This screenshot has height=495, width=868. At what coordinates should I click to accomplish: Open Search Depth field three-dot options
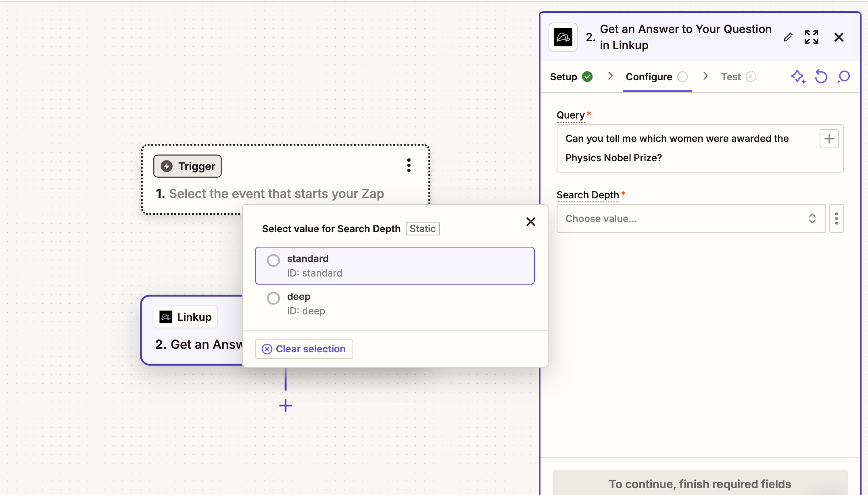pyautogui.click(x=836, y=218)
